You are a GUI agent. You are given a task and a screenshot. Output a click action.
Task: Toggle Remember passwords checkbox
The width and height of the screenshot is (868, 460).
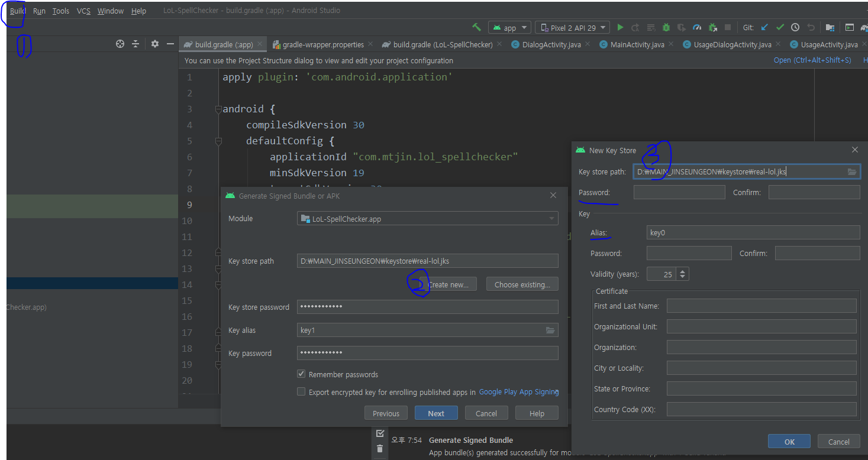tap(301, 374)
